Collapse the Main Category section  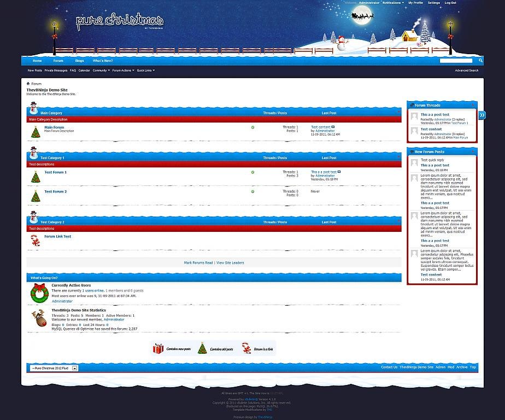pyautogui.click(x=399, y=112)
